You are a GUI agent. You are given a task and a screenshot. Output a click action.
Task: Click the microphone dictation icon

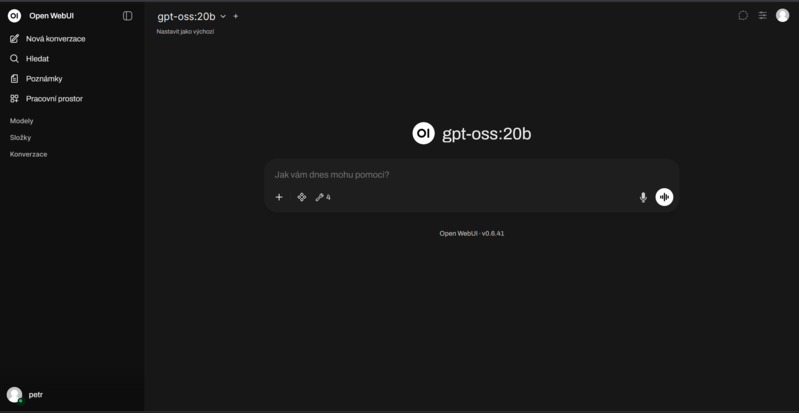click(x=643, y=197)
